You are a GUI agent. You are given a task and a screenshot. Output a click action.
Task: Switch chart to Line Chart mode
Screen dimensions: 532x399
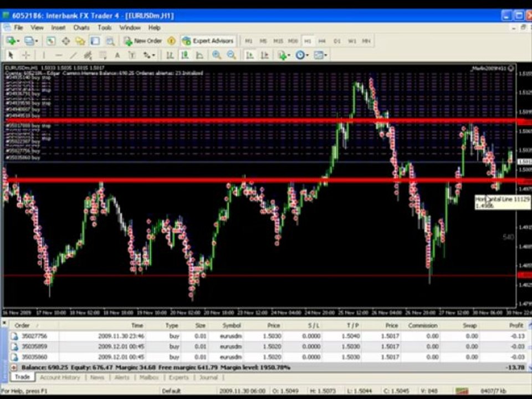(199, 55)
